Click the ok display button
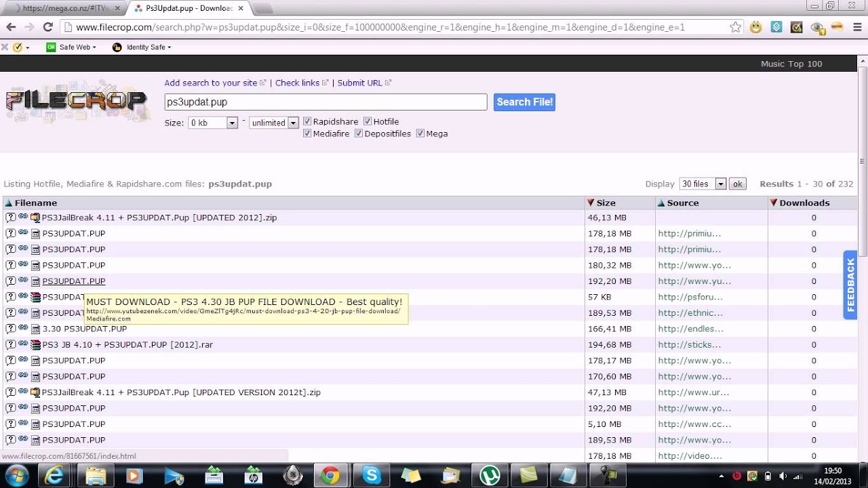The width and height of the screenshot is (868, 488). [x=737, y=184]
